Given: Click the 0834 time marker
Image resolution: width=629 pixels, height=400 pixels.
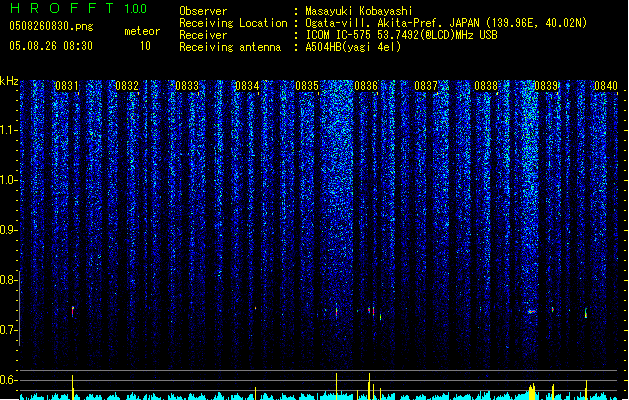Looking at the screenshot, I should 247,86.
